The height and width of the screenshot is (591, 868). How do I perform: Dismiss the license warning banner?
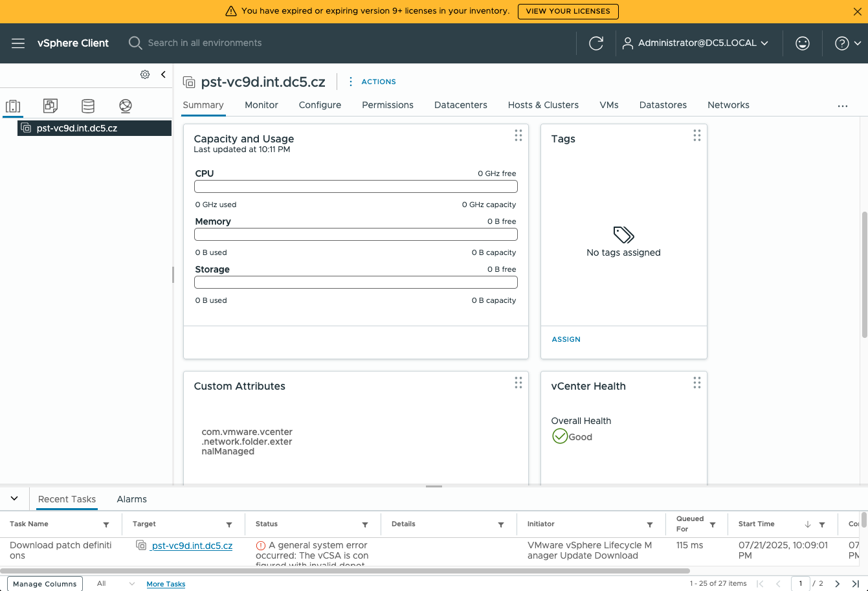[x=858, y=11]
